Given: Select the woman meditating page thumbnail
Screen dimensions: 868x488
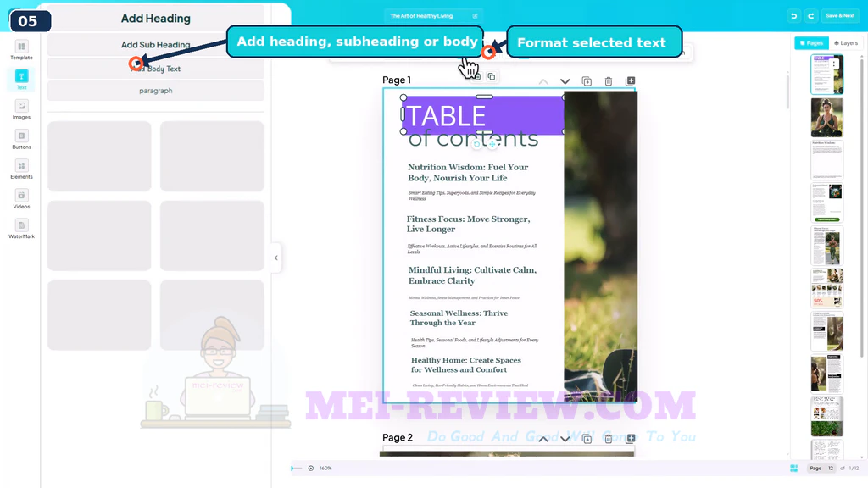Looking at the screenshot, I should 826,117.
